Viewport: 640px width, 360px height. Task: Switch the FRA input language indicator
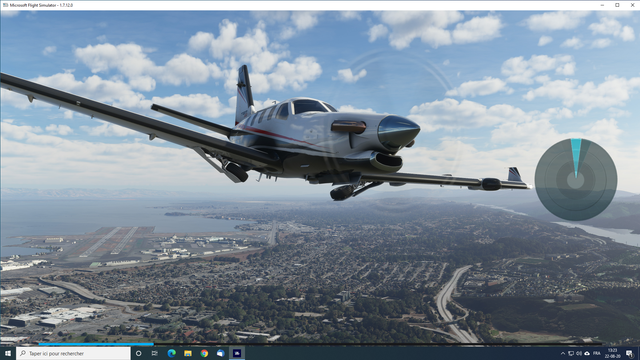tap(597, 353)
